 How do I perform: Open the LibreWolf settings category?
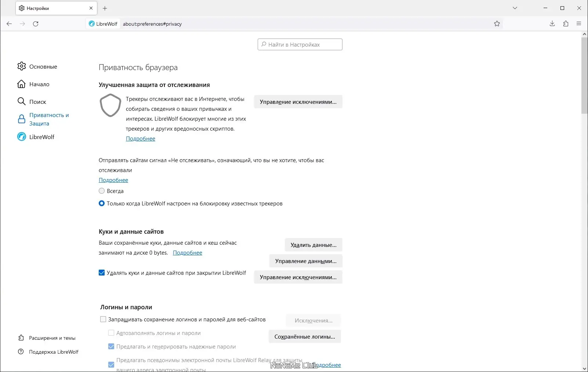pos(36,137)
